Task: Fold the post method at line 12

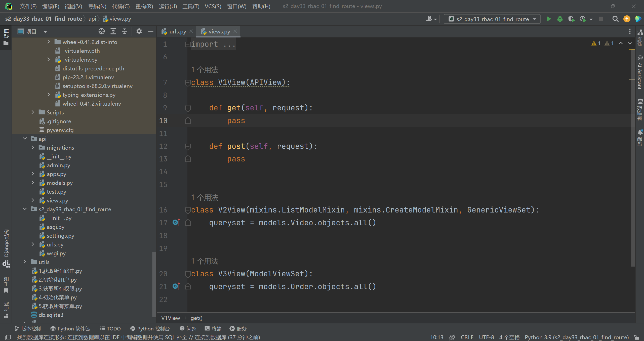Action: 188,146
